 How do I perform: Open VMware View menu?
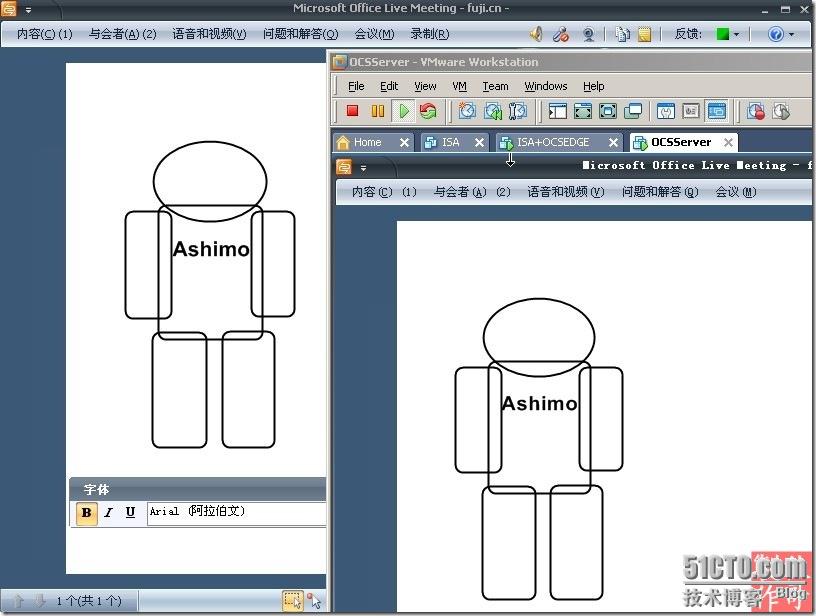425,86
